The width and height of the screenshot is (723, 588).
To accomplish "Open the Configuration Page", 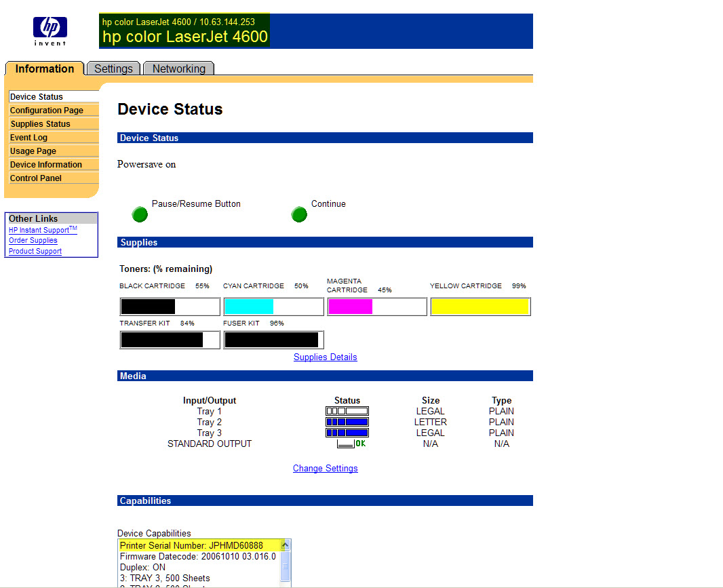I will click(46, 110).
